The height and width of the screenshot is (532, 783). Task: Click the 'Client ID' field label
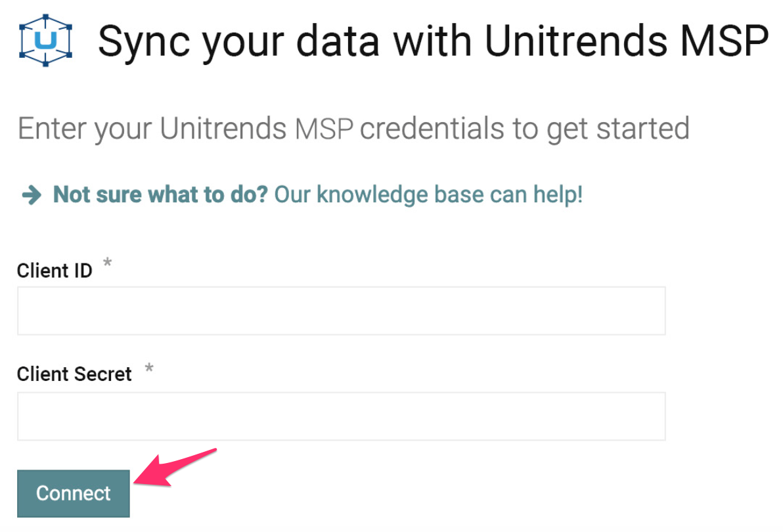click(55, 271)
